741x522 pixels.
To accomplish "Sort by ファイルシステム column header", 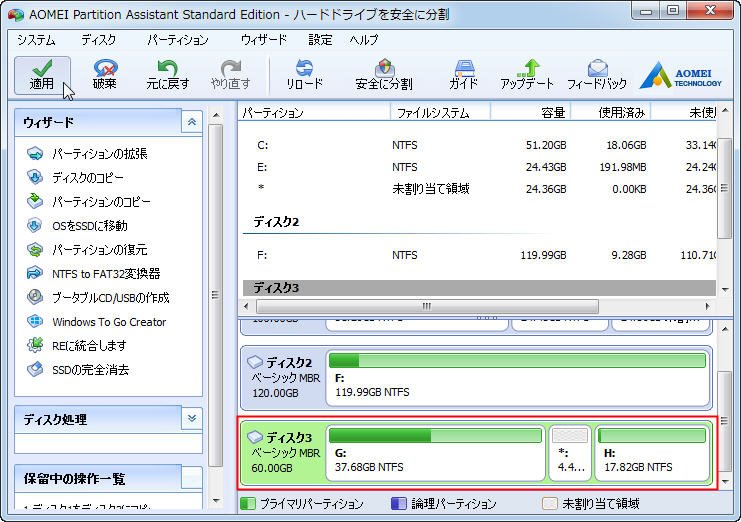I will click(x=440, y=113).
